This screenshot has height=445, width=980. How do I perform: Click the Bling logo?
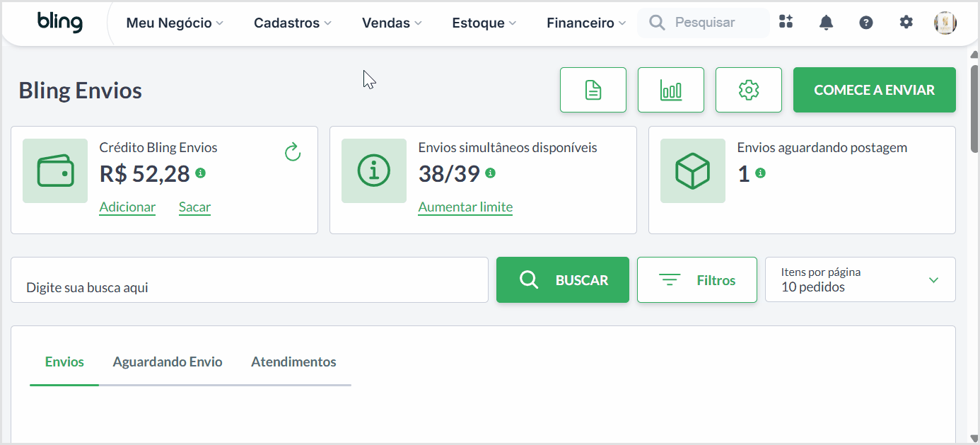(60, 23)
